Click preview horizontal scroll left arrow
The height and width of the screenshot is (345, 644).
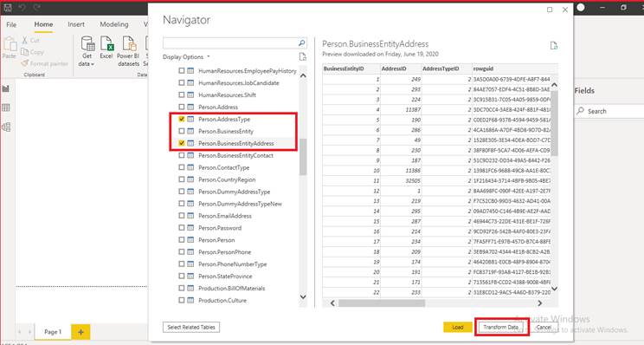click(332, 303)
